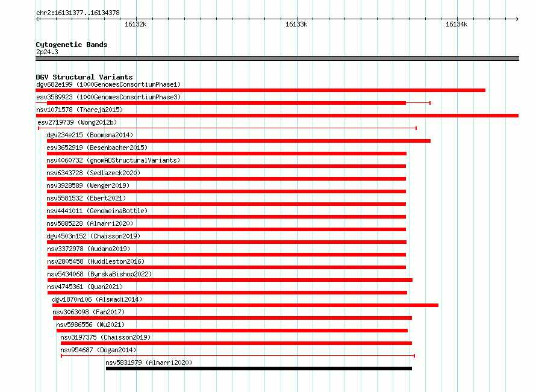This screenshot has height=392, width=536.
Task: Select the black nsv5831979 variant bar
Action: [259, 369]
